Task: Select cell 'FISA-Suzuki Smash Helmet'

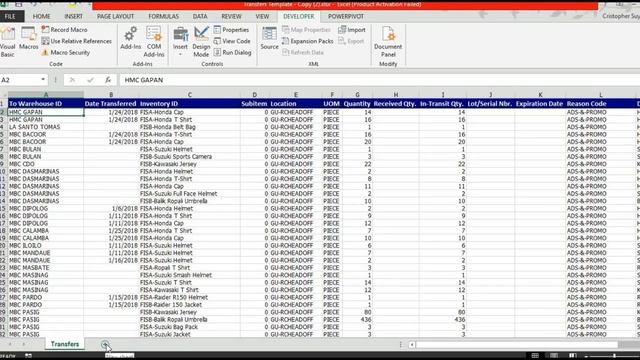Action: tap(189, 275)
